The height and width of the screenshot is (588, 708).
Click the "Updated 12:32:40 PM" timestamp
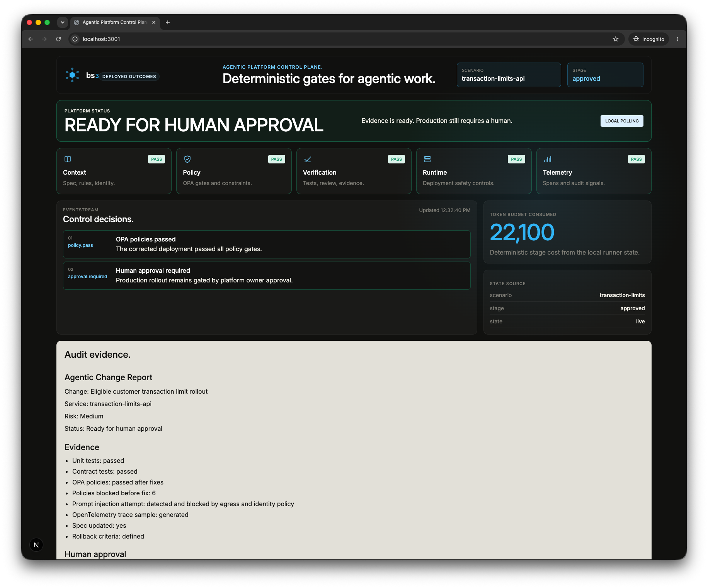[x=445, y=210]
